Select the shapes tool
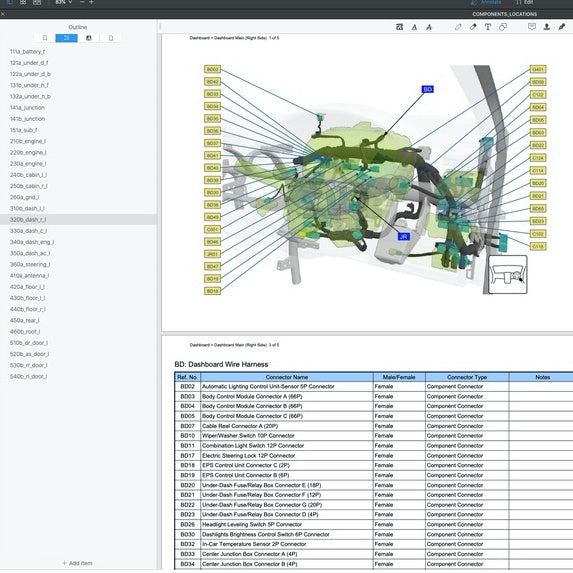 [x=503, y=27]
